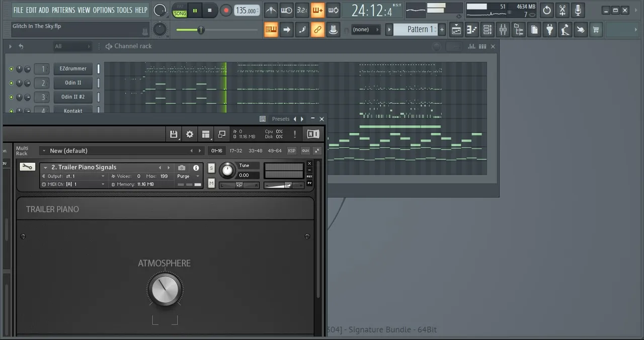
Task: Click the wrench instrument edit icon
Action: click(27, 167)
